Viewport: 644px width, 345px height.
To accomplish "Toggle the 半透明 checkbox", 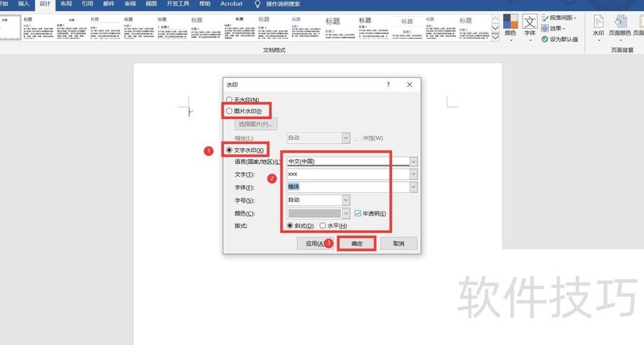I will [357, 213].
